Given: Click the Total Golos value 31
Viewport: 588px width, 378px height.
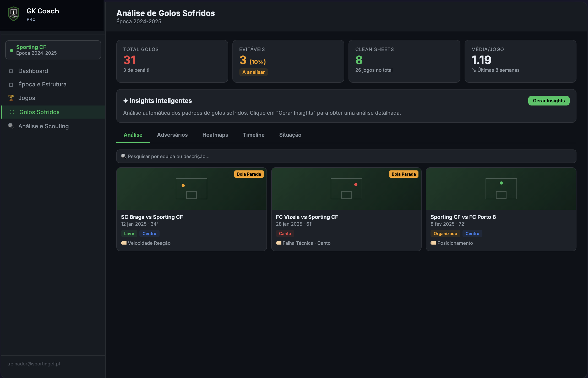Looking at the screenshot, I should pyautogui.click(x=129, y=60).
